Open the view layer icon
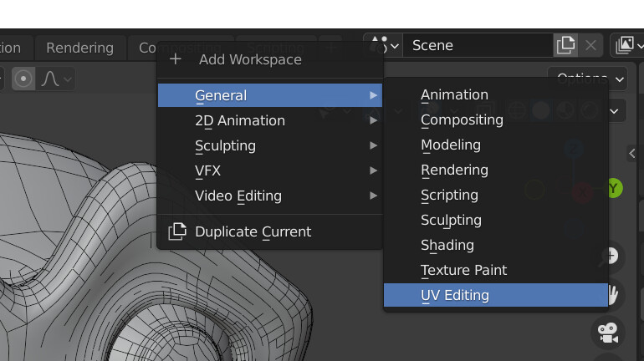Viewport: 644px width, 361px height. [627, 45]
